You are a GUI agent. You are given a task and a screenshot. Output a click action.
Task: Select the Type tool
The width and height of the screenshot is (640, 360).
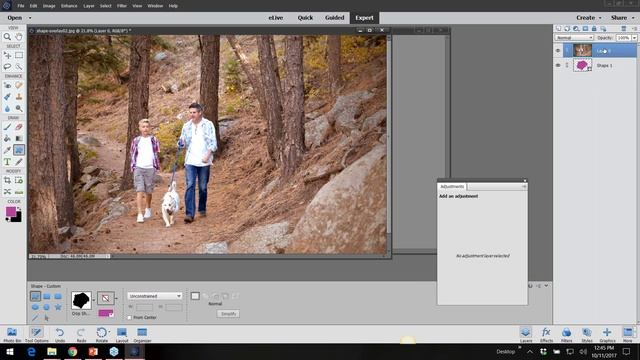(x=7, y=162)
